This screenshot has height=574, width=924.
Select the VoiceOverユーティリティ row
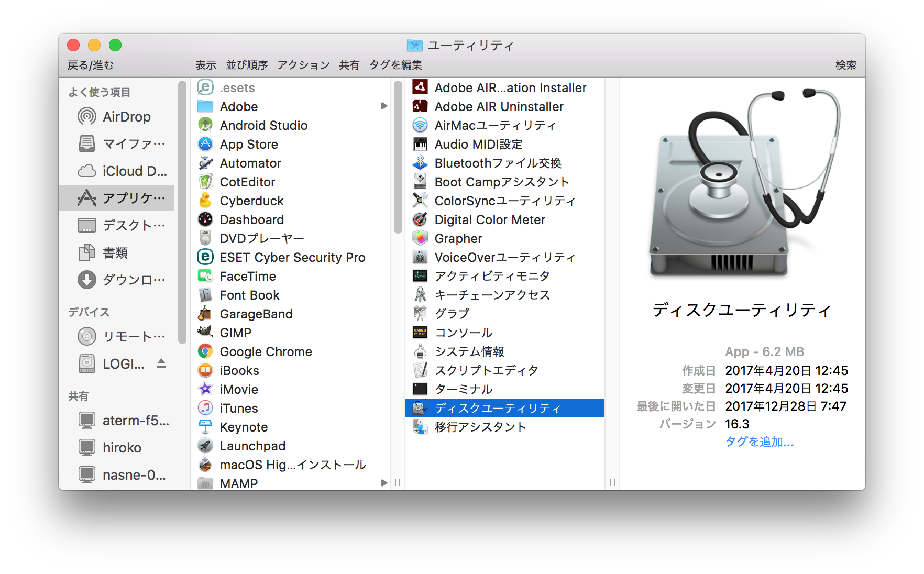tap(505, 257)
